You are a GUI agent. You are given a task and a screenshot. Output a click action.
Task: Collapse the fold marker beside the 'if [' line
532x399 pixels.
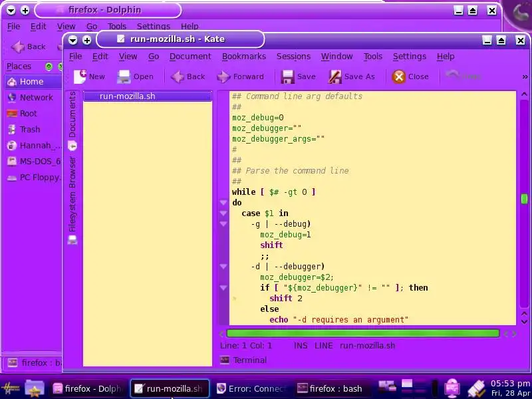[223, 288]
